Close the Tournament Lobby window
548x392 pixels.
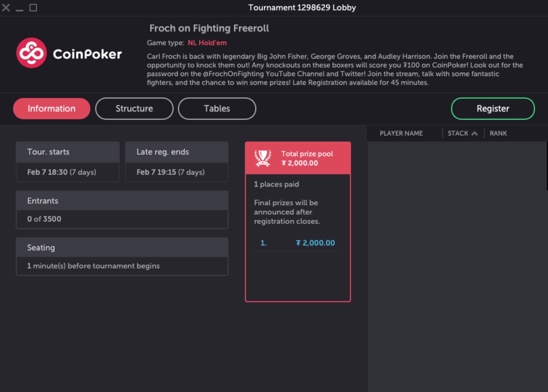tap(6, 8)
